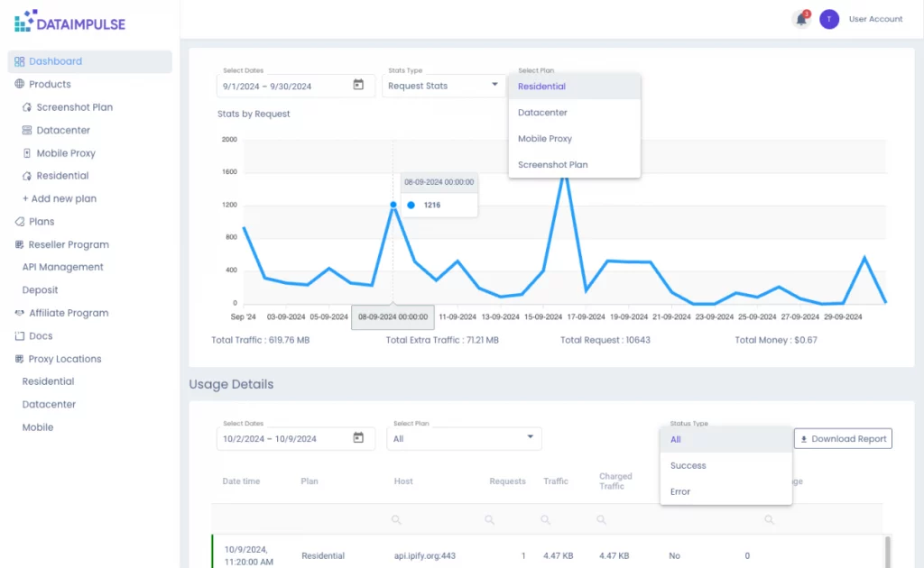924x568 pixels.
Task: Open Screenshot Plan via its sidebar icon
Action: [x=29, y=107]
